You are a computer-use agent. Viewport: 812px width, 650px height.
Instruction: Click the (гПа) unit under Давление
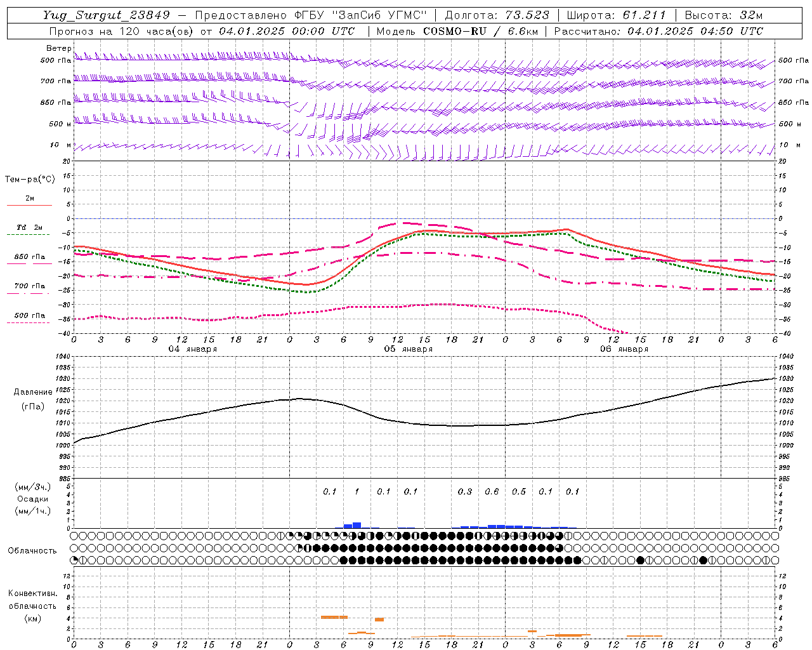33,406
